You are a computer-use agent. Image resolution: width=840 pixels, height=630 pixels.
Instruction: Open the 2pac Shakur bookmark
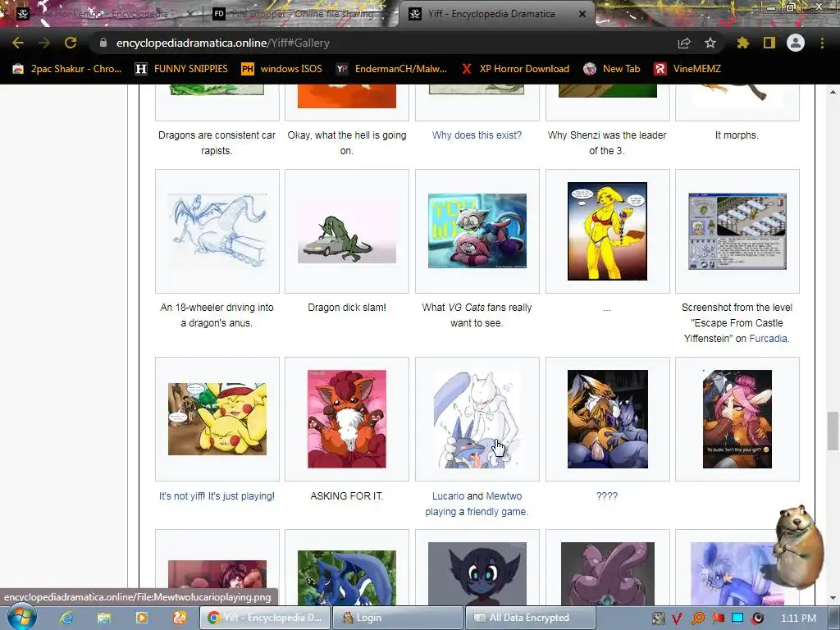[67, 69]
